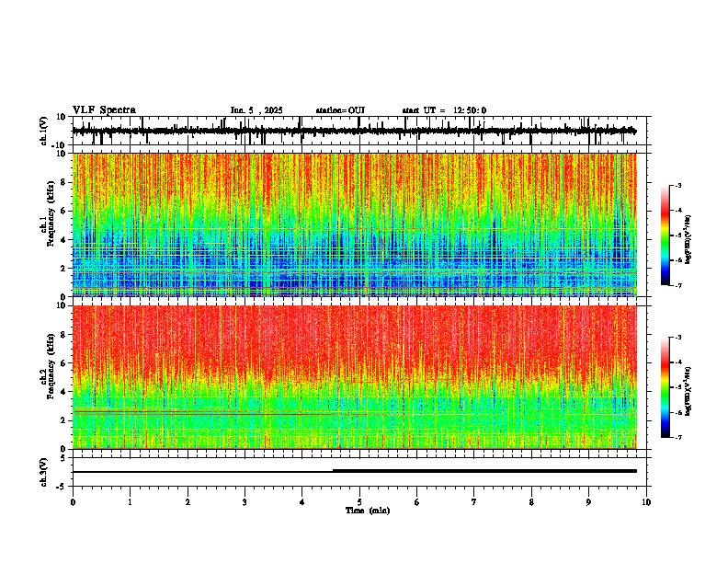Screen dimensions: 728x563
Task: Click inside the ch.2 spectrogram panel
Action: [x=355, y=377]
